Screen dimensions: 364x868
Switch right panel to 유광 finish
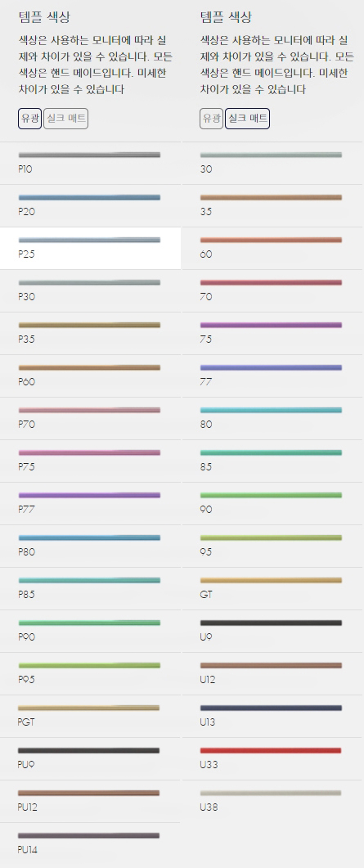click(211, 119)
